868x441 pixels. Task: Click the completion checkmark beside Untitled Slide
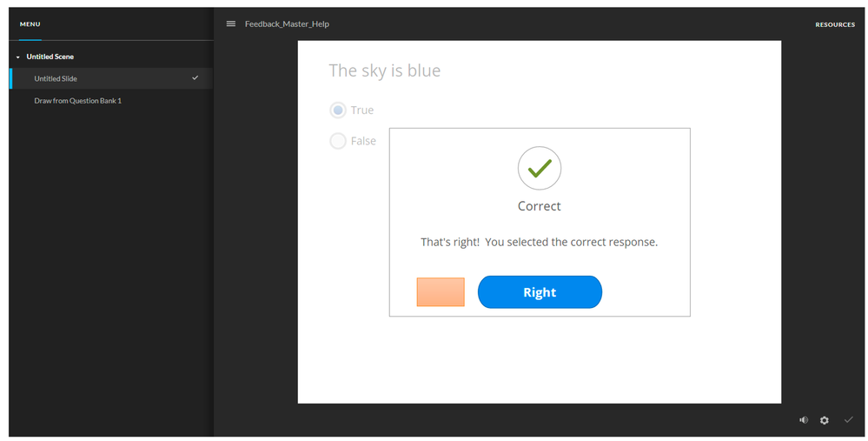coord(195,78)
